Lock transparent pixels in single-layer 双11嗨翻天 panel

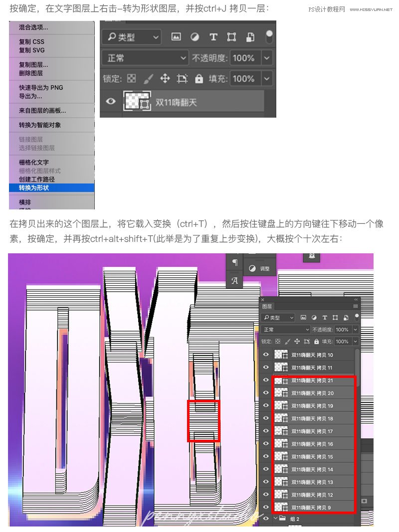tap(131, 79)
